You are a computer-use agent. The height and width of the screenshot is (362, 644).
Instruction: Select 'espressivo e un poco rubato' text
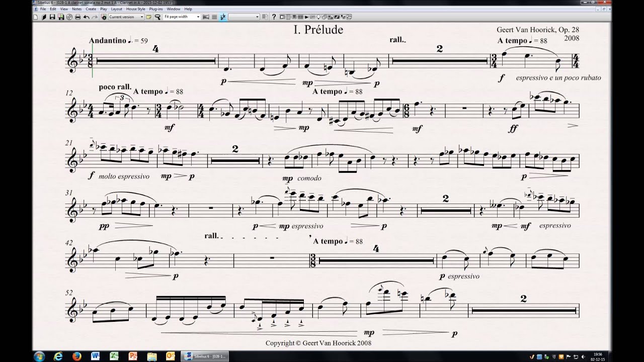(x=558, y=78)
